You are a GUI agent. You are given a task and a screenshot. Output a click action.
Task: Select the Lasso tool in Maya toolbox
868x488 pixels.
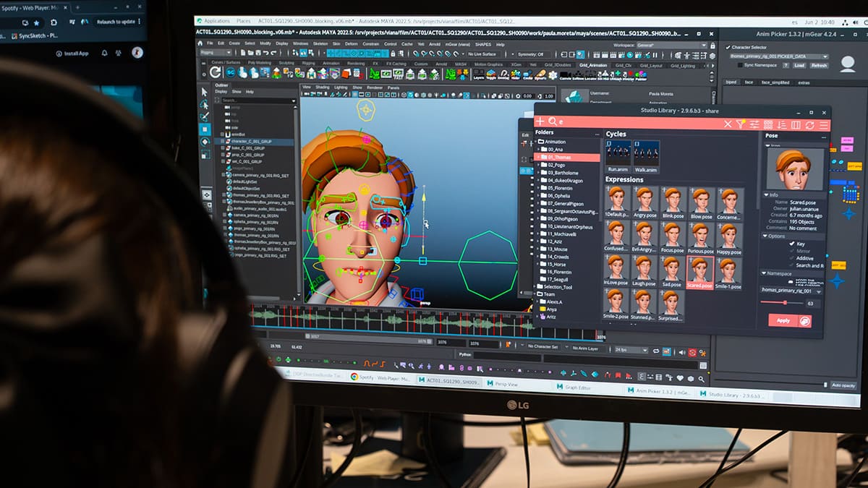(x=205, y=104)
